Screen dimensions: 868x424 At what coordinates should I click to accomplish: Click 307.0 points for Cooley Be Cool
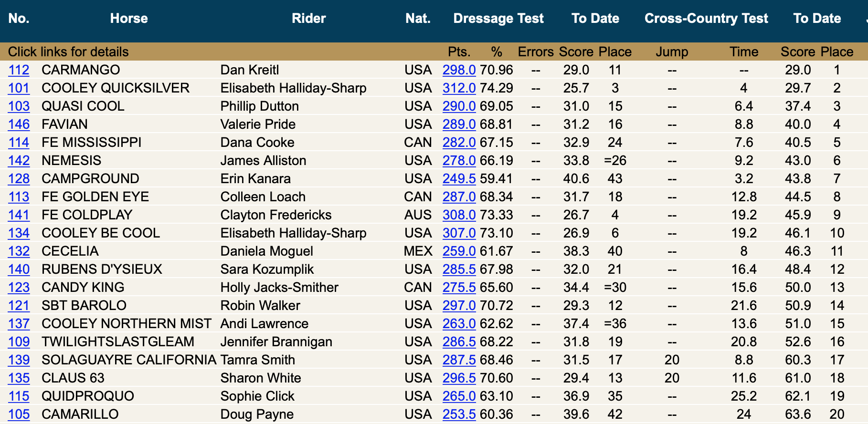pyautogui.click(x=459, y=233)
